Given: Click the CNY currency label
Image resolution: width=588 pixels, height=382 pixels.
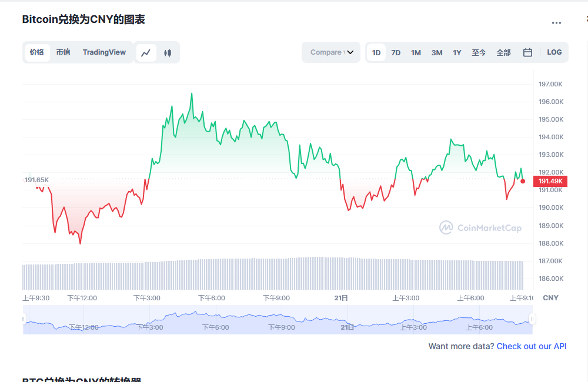Looking at the screenshot, I should coord(550,298).
